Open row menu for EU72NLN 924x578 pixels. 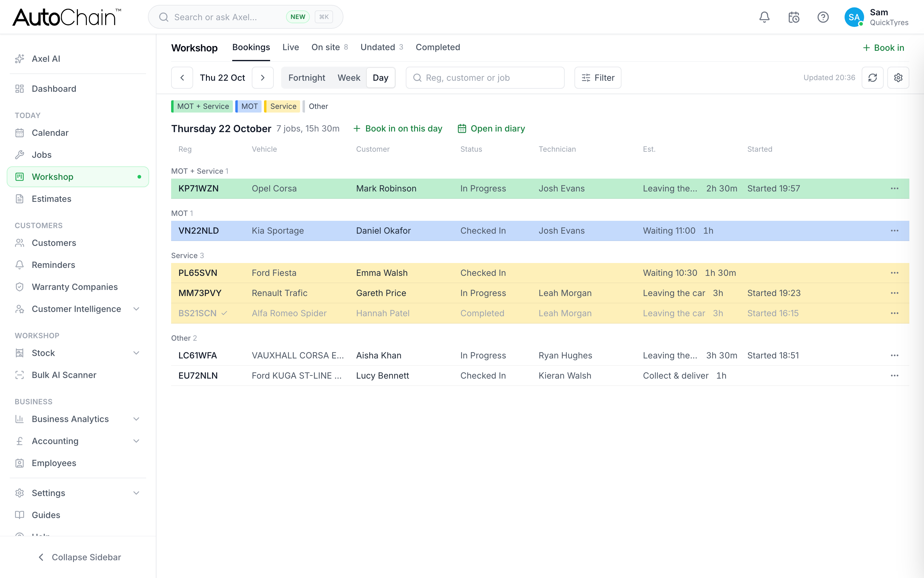point(895,376)
